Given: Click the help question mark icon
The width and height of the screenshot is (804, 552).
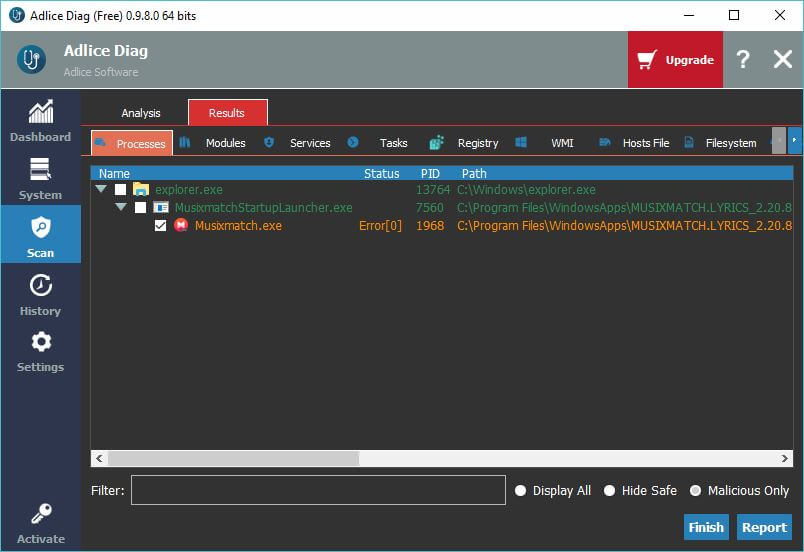Looking at the screenshot, I should [742, 60].
